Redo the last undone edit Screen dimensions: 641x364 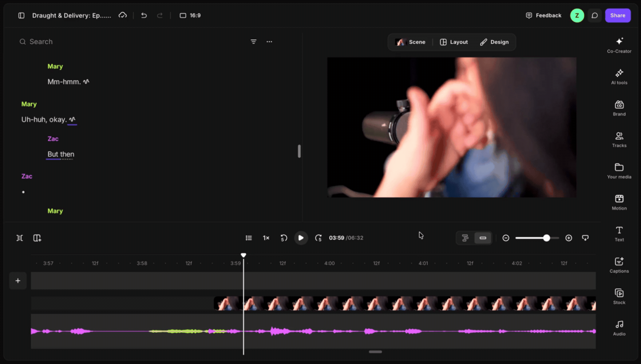click(160, 15)
